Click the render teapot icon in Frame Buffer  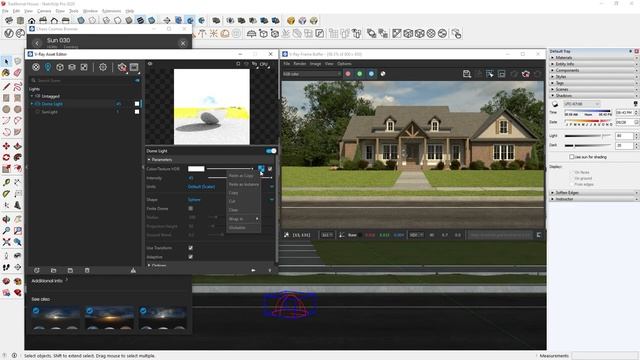tap(526, 74)
